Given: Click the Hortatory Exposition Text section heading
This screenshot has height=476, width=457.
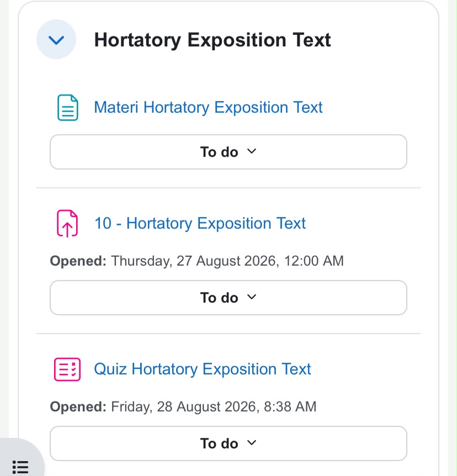Looking at the screenshot, I should 212,40.
